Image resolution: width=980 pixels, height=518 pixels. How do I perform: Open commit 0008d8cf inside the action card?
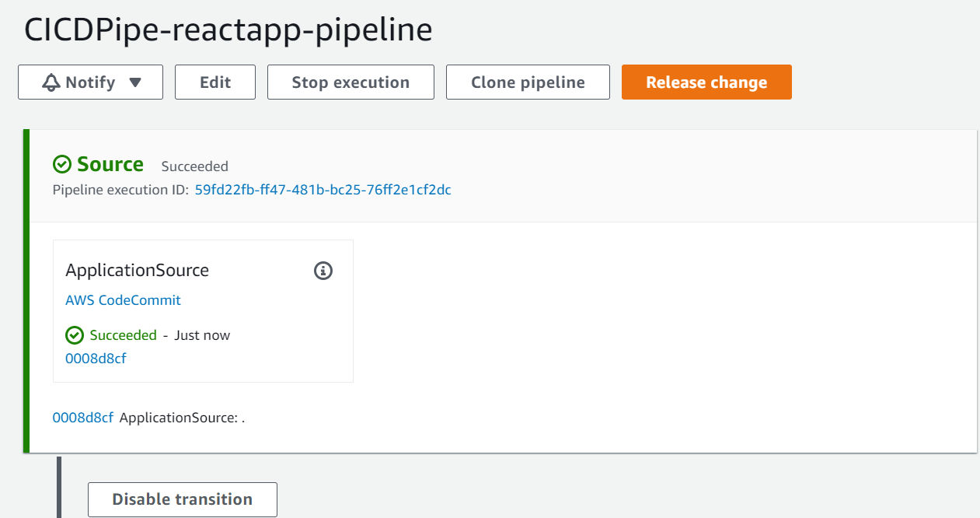coord(96,359)
